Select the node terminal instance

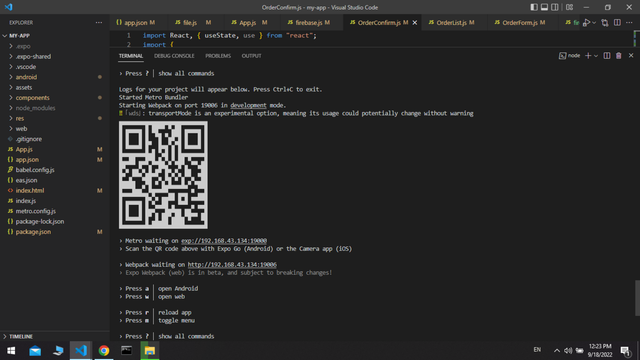click(x=569, y=56)
